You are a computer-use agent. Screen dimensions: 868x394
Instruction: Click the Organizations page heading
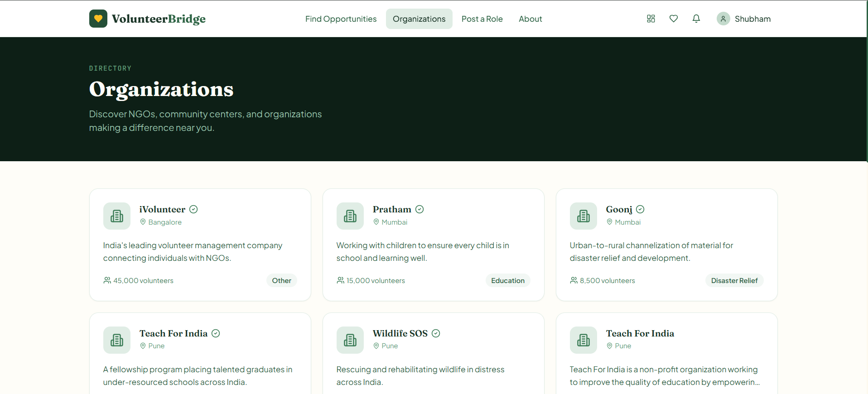(161, 90)
